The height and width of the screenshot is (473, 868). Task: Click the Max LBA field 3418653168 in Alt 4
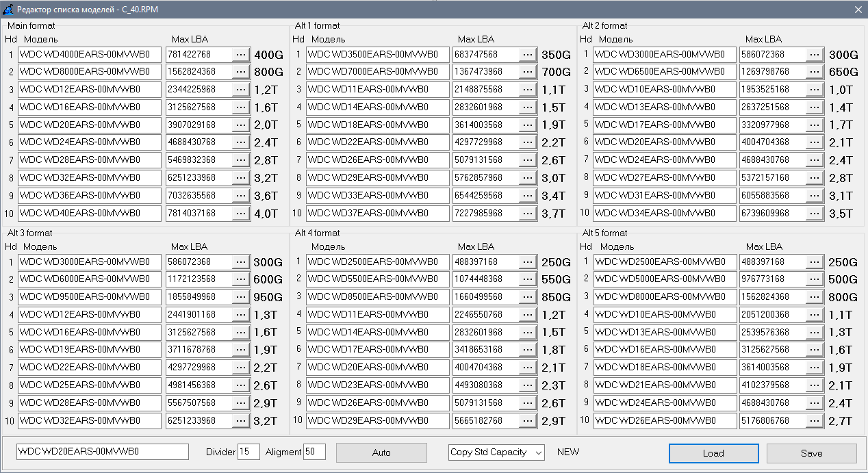pos(486,350)
